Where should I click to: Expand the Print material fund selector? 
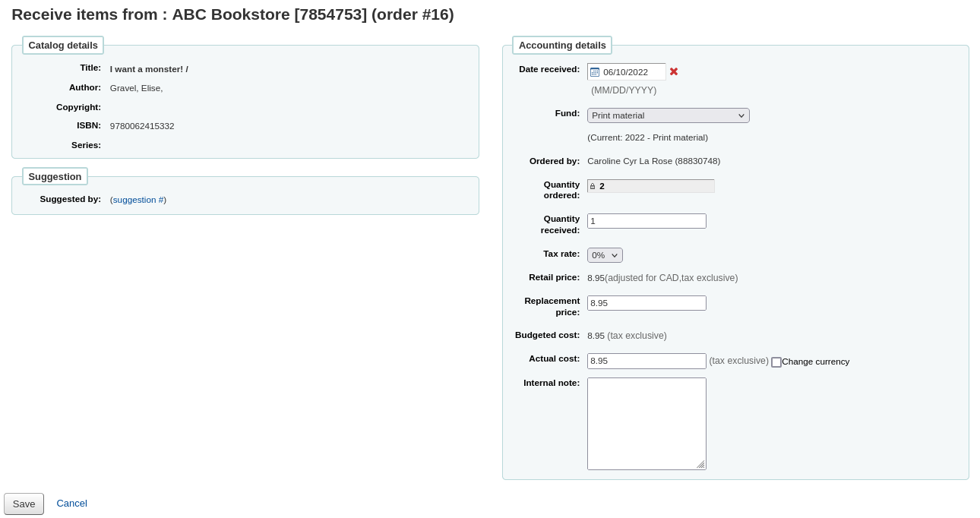668,115
